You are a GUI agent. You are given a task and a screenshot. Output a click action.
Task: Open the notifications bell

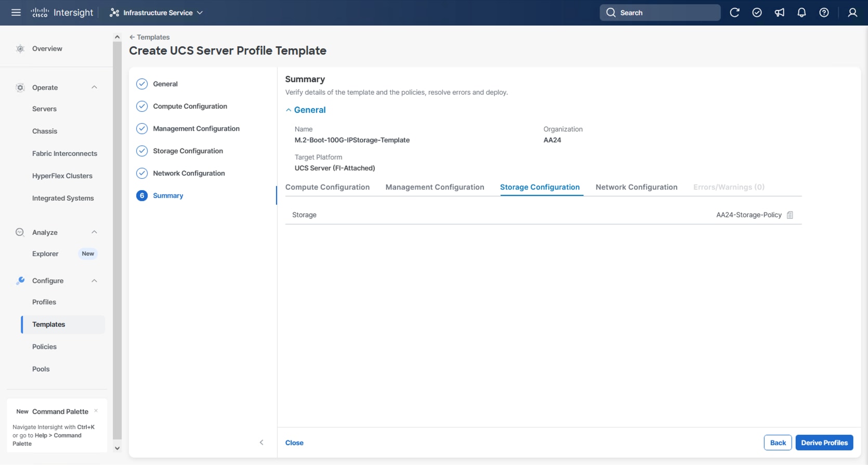coord(801,12)
